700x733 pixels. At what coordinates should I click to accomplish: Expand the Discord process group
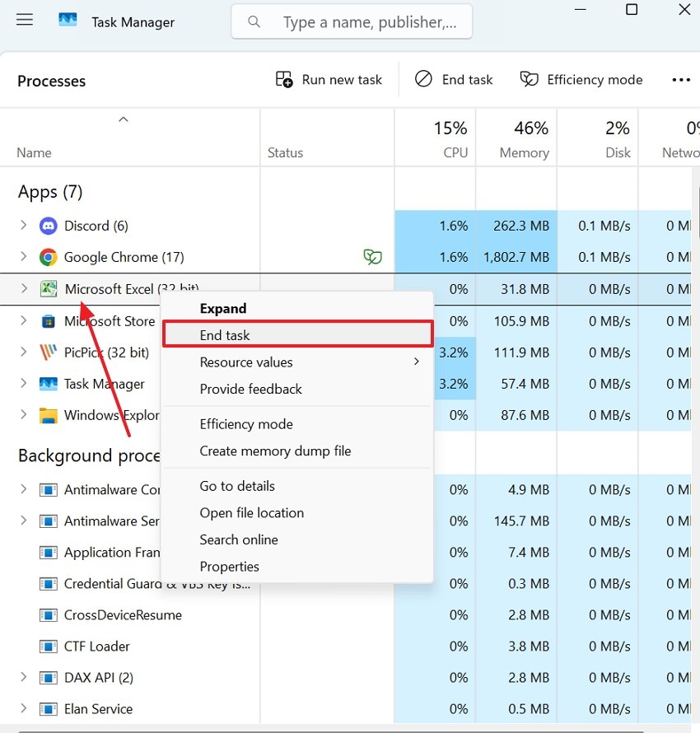tap(21, 225)
